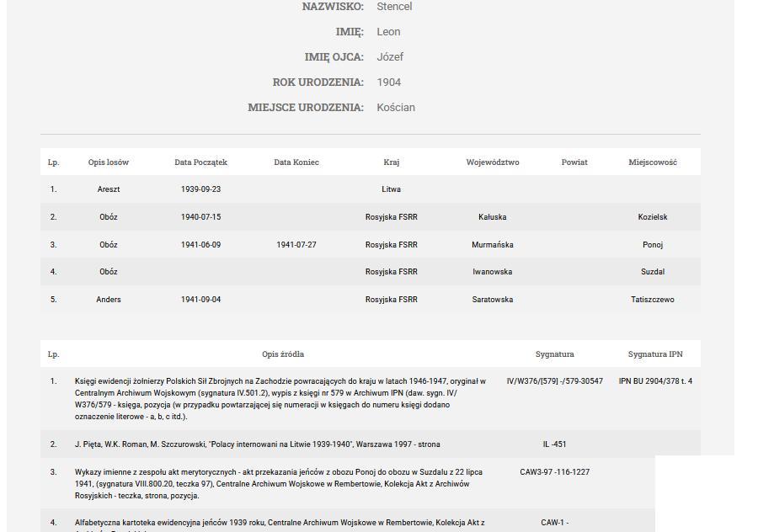Image resolution: width=758 pixels, height=532 pixels.
Task: Click the 'Litwa' country cell
Action: click(392, 189)
